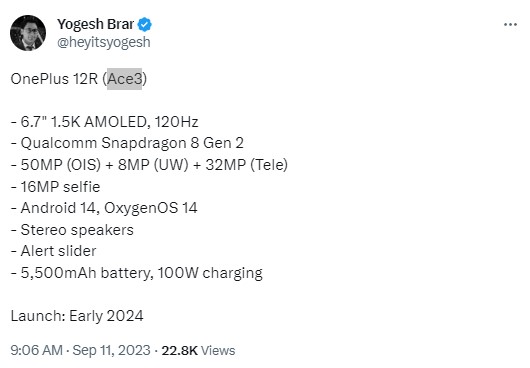Click the 5,500mAh battery, 100W charging line

(137, 273)
